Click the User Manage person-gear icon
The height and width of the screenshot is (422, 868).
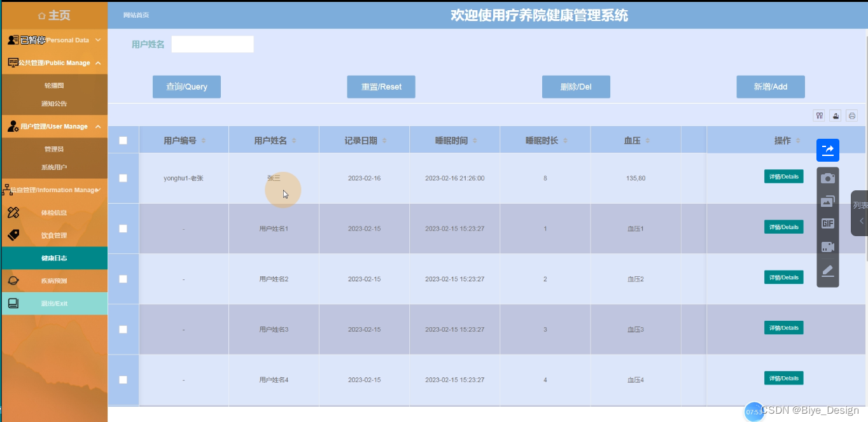(13, 126)
